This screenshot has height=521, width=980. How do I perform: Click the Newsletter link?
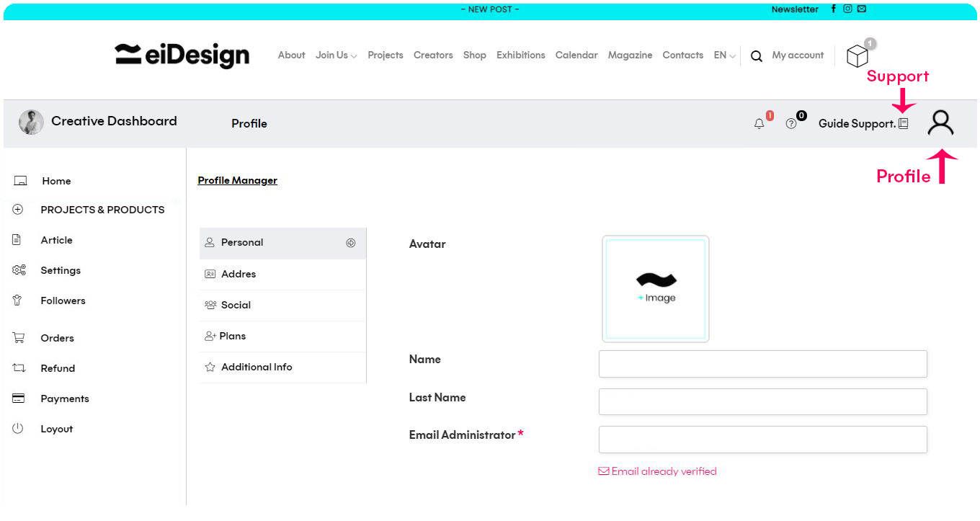[795, 9]
